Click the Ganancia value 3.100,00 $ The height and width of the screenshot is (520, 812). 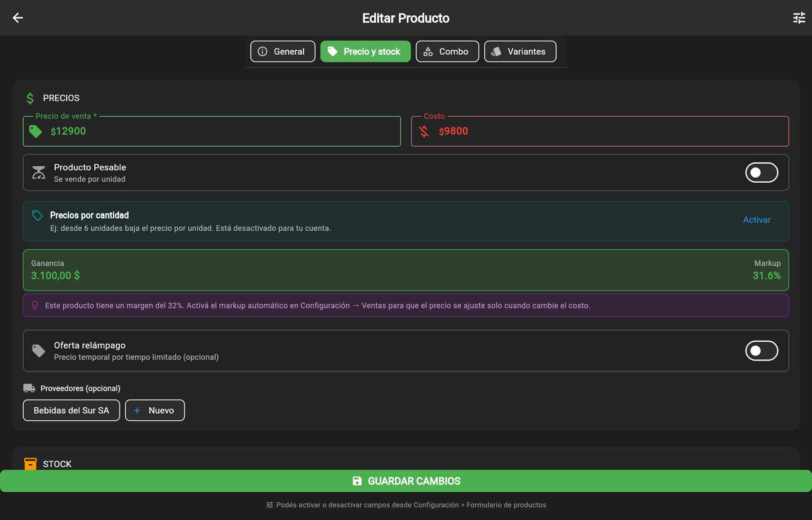click(x=55, y=276)
